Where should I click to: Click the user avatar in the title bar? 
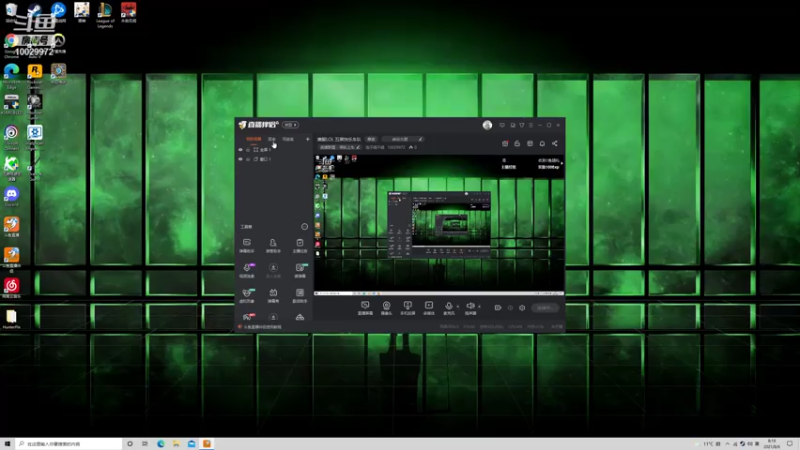point(487,125)
